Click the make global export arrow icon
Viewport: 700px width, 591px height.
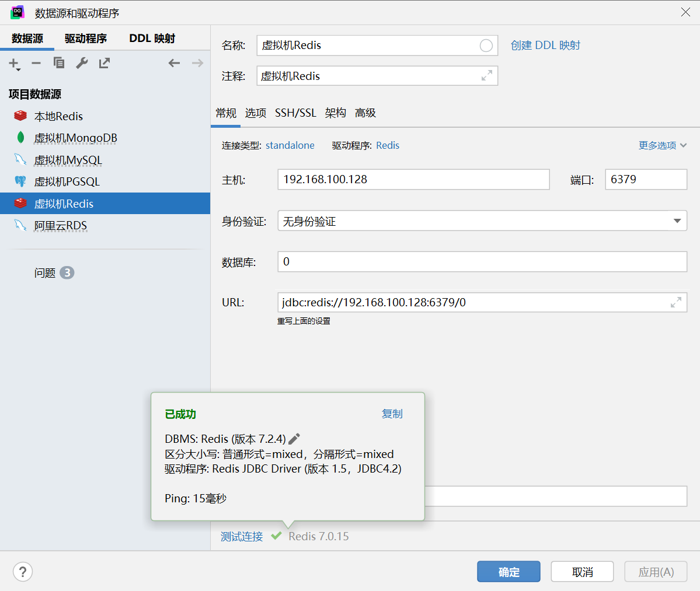click(105, 63)
